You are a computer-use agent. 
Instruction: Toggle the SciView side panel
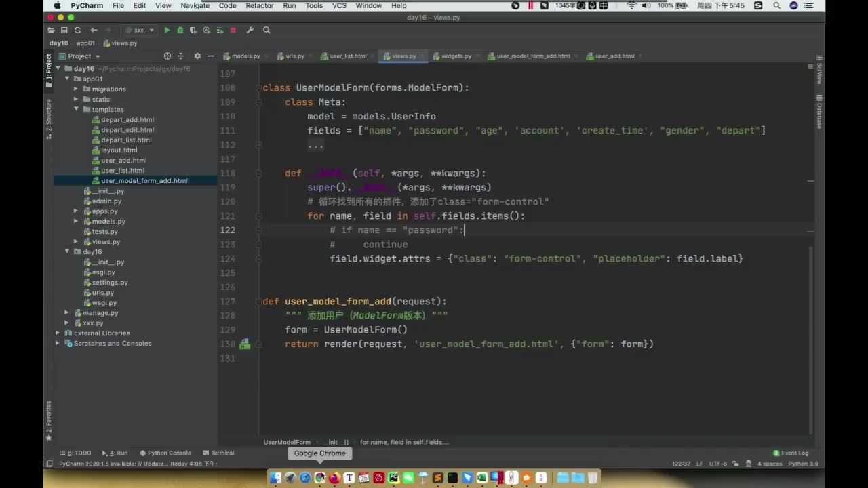click(x=819, y=70)
